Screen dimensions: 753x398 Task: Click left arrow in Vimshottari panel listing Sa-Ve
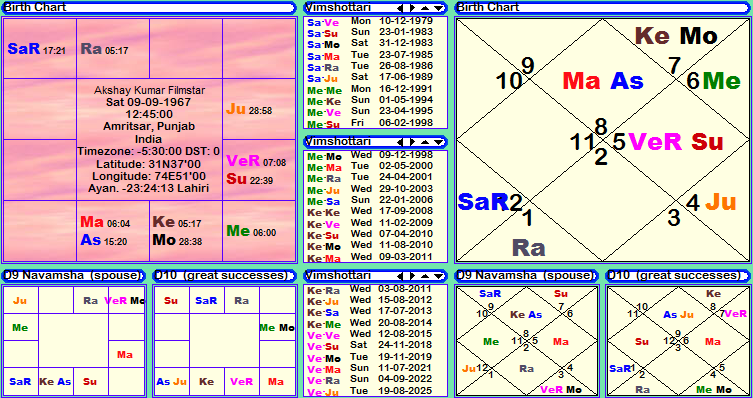[401, 8]
